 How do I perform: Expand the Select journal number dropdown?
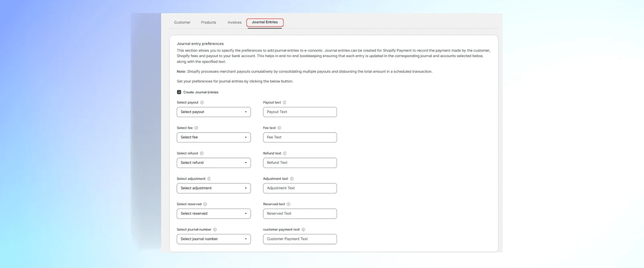coord(214,239)
